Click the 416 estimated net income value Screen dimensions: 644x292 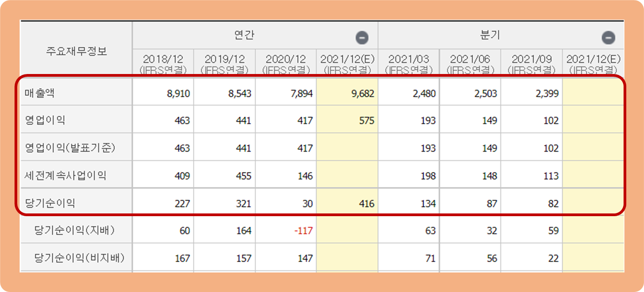pyautogui.click(x=366, y=203)
